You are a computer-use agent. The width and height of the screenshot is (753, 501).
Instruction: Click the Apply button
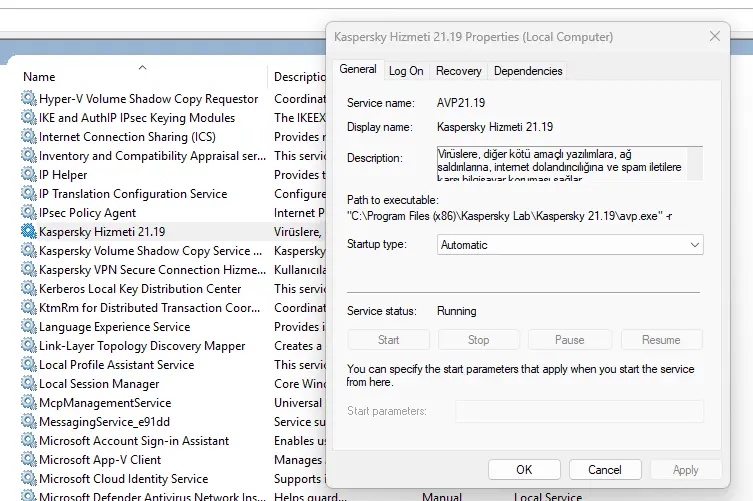[x=686, y=470]
